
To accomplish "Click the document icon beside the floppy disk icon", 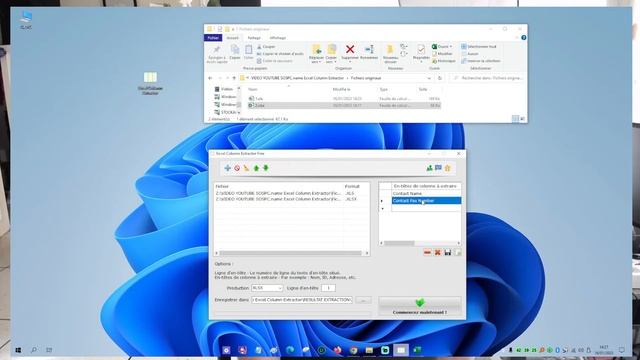I will click(x=458, y=253).
